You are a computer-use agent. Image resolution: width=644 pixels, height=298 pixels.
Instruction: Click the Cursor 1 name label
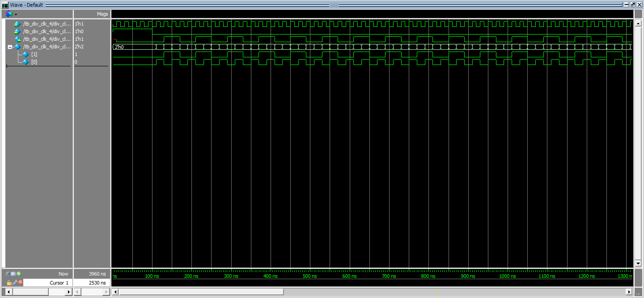coord(59,283)
